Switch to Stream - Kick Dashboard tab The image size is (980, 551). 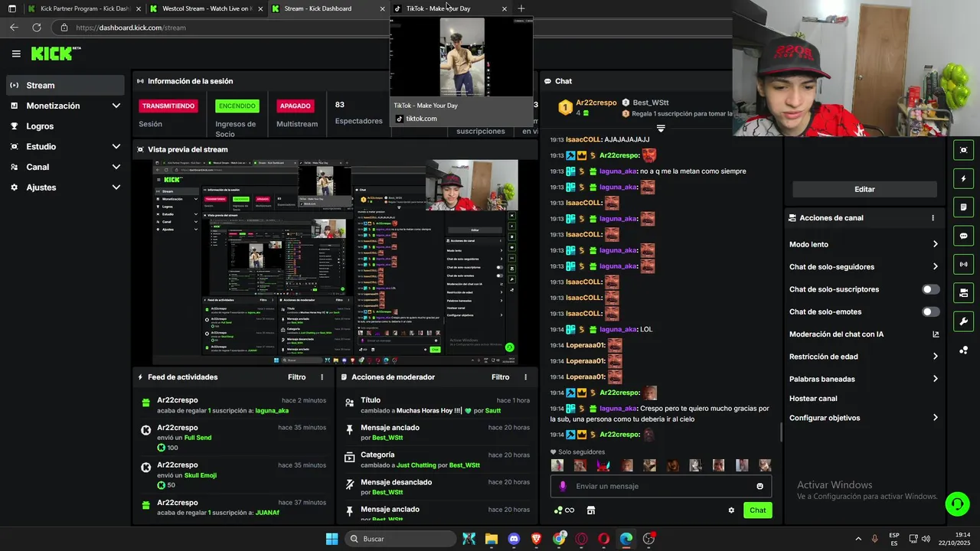pos(328,8)
